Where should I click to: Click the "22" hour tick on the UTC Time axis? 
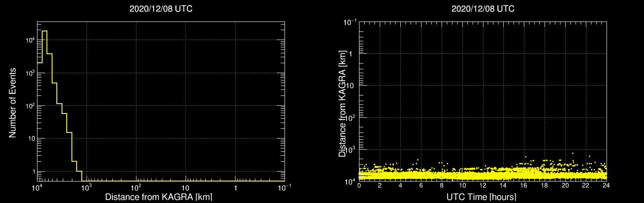point(585,186)
